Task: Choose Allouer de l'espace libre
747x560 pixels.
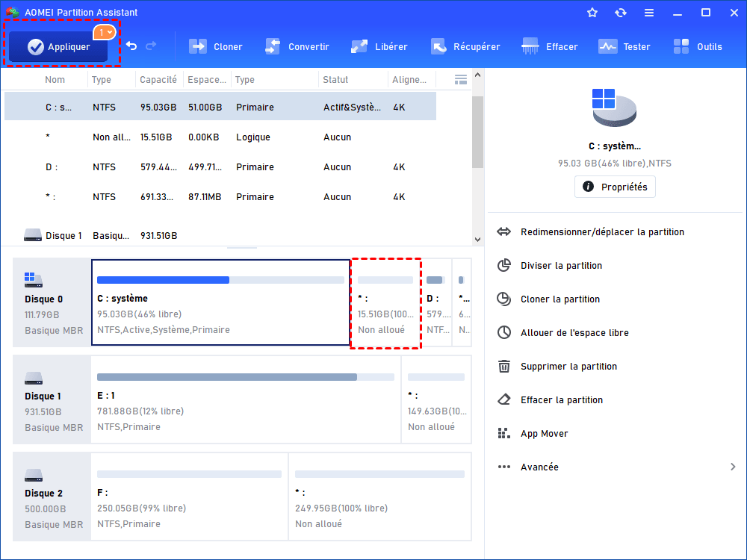Action: [562, 333]
